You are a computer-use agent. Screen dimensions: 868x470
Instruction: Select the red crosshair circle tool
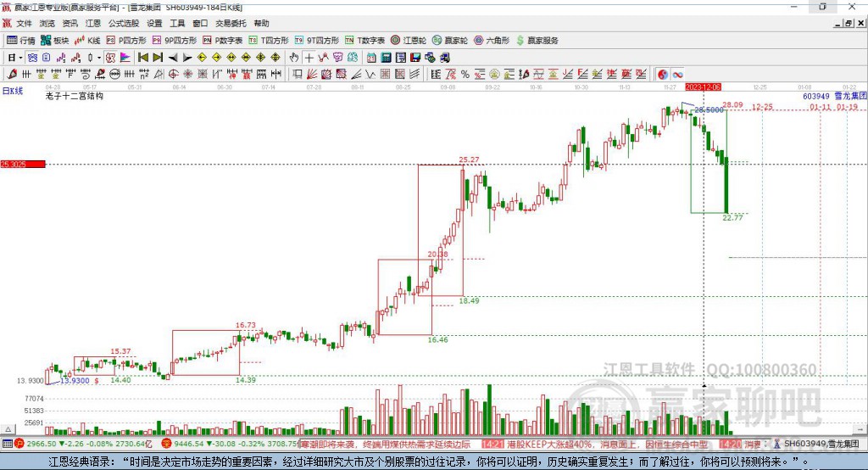click(x=173, y=75)
